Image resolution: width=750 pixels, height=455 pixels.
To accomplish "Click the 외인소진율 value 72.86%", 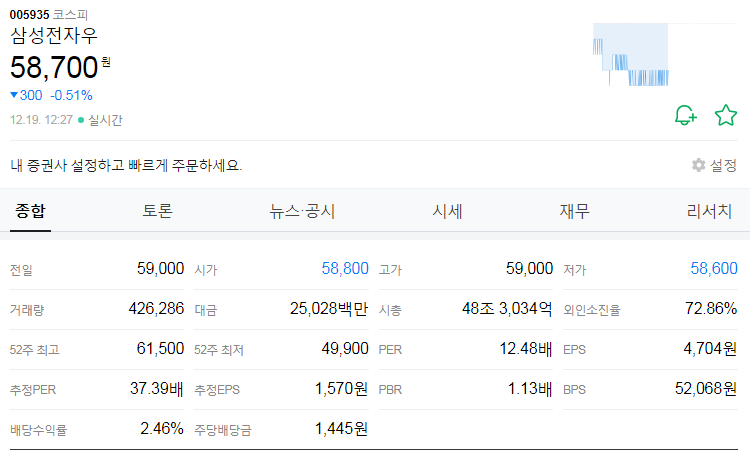I will pos(711,309).
